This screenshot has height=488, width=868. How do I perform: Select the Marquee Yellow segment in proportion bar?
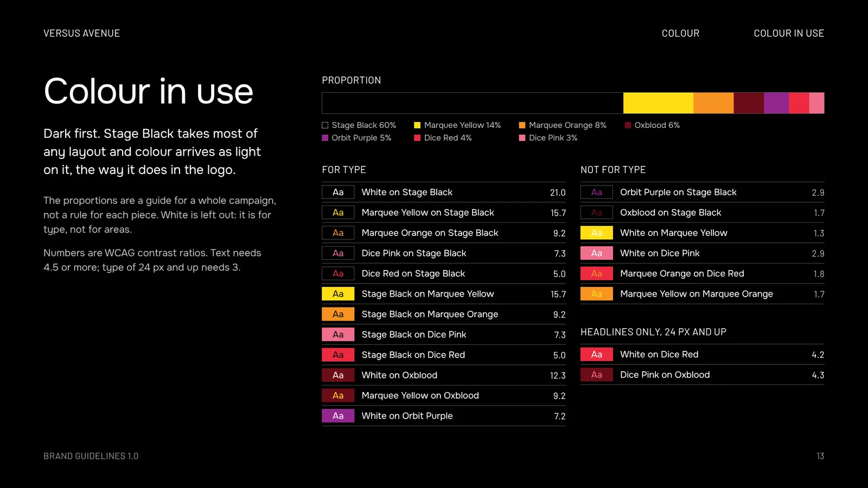(x=658, y=103)
